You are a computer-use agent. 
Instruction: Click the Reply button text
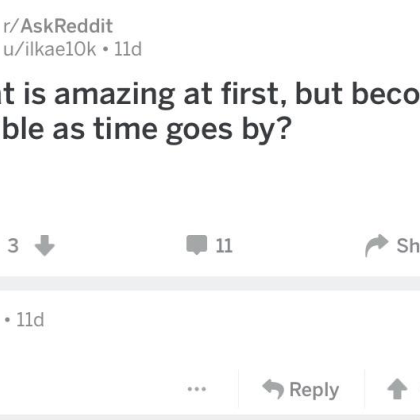click(314, 390)
